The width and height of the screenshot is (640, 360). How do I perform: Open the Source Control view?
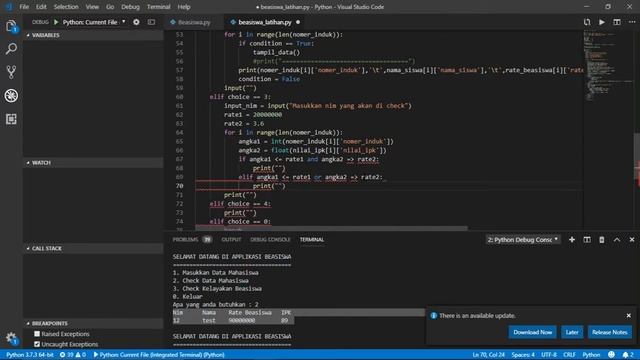[x=11, y=72]
